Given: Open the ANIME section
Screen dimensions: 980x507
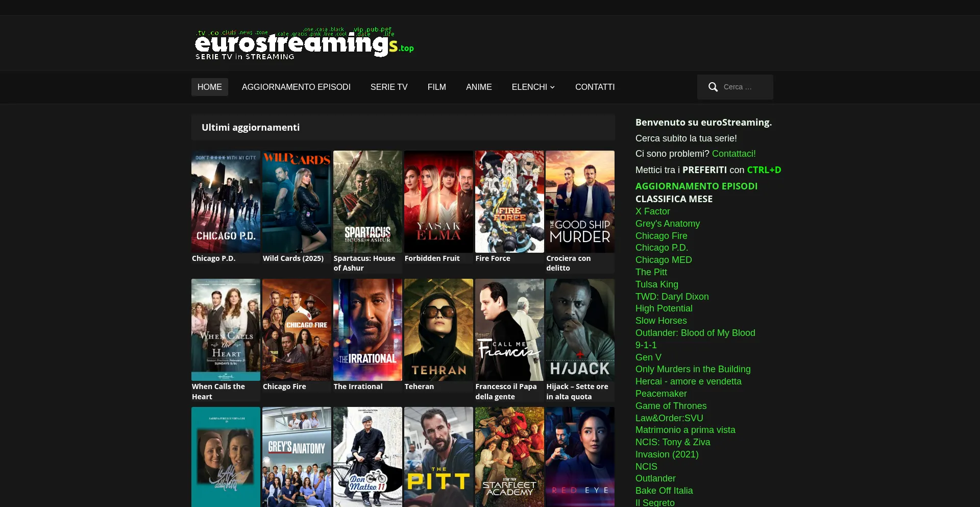Looking at the screenshot, I should 479,87.
